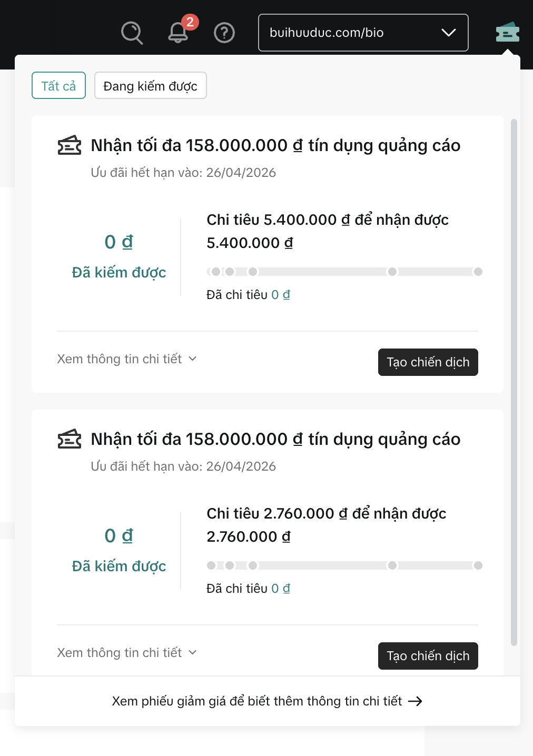The image size is (533, 756).
Task: Click the 0 đ spent amount link
Action: pos(281,294)
